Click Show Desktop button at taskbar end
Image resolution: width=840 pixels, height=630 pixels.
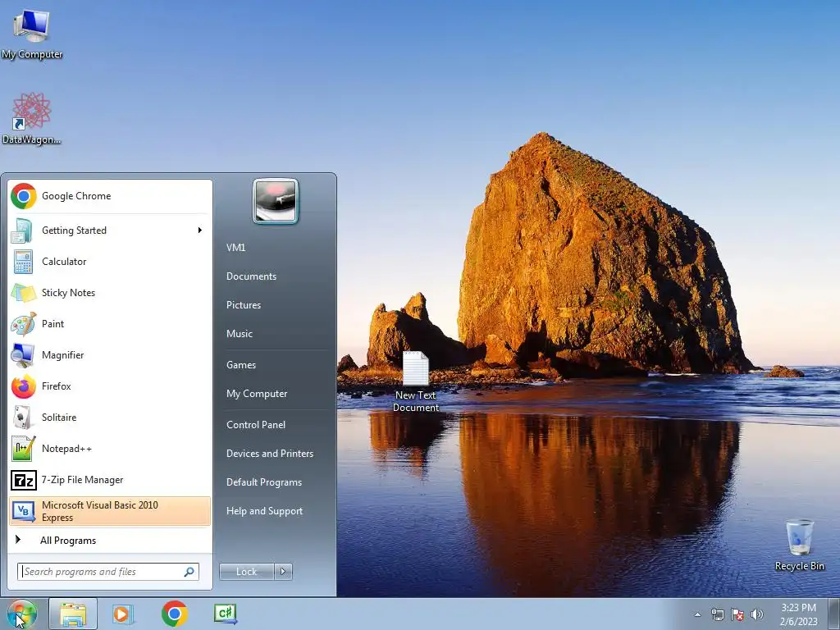pos(834,614)
